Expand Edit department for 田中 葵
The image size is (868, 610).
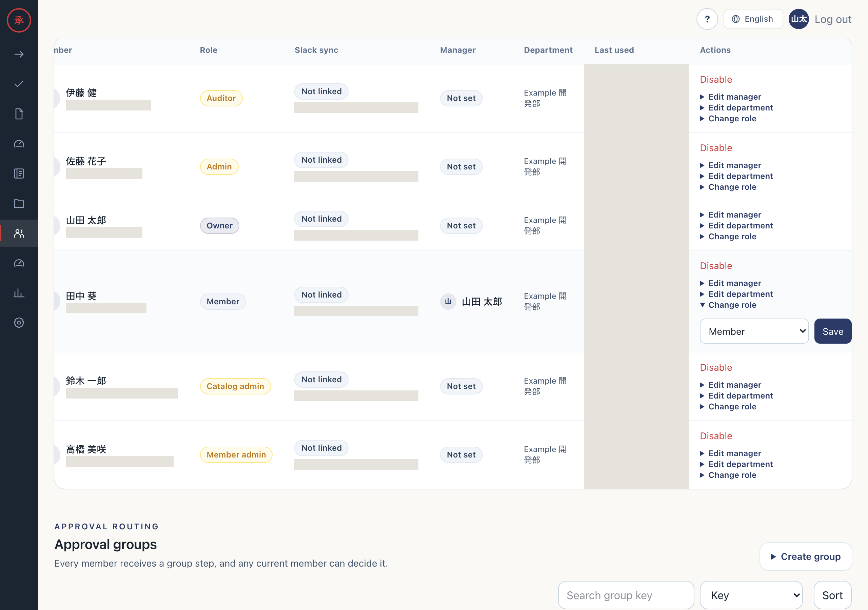[736, 294]
